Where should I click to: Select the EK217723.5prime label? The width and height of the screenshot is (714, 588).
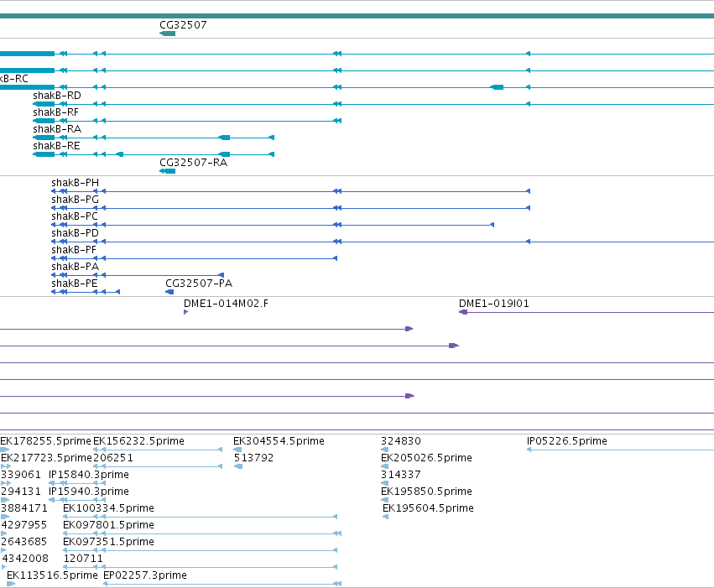46,458
